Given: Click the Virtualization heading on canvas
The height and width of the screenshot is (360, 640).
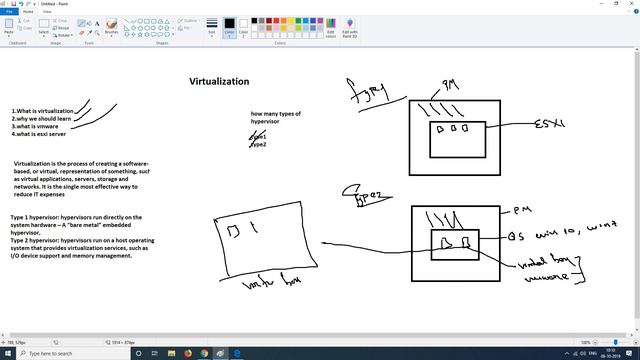Looking at the screenshot, I should (219, 81).
